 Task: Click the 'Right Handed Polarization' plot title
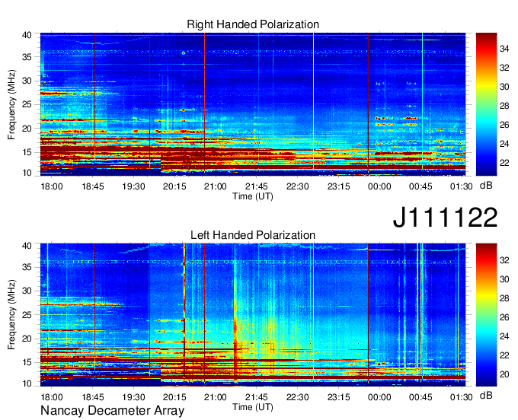pos(253,24)
